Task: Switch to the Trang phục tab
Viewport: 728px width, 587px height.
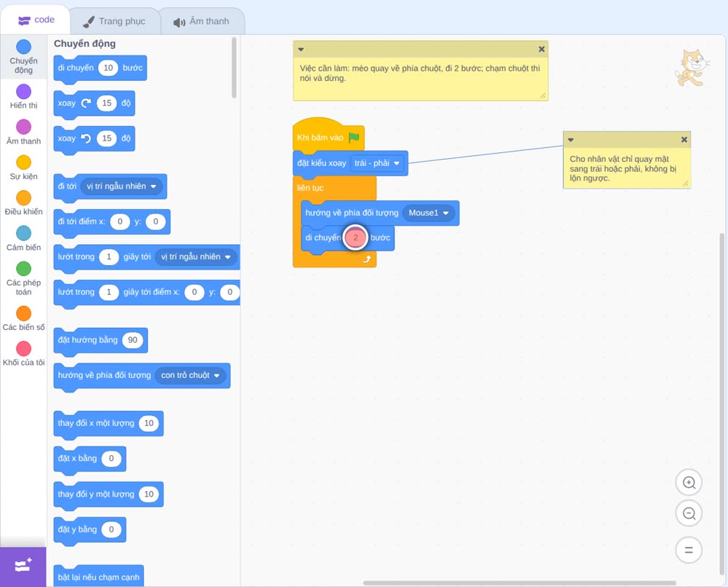Action: coord(114,21)
